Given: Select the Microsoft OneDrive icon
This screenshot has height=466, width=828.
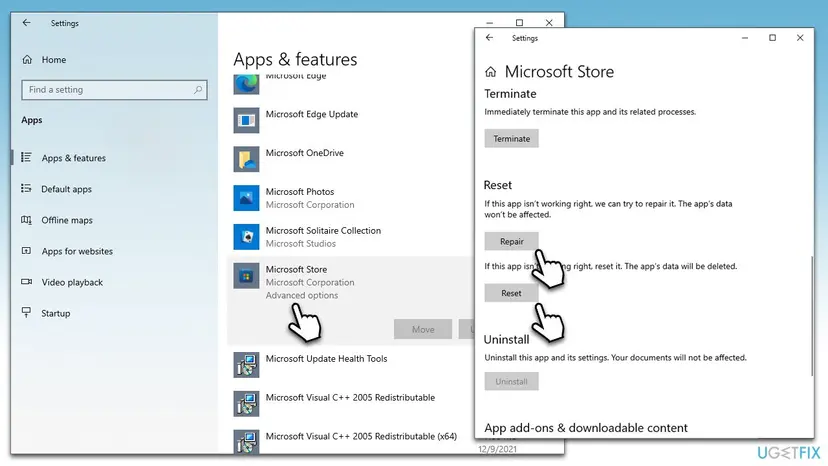Looking at the screenshot, I should pyautogui.click(x=246, y=159).
